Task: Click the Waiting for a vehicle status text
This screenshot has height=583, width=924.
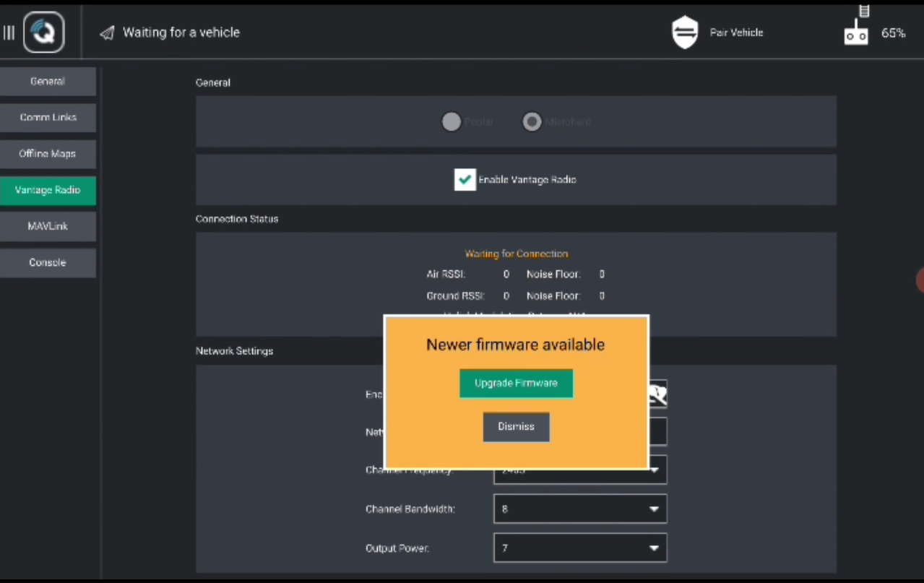Action: [x=181, y=33]
